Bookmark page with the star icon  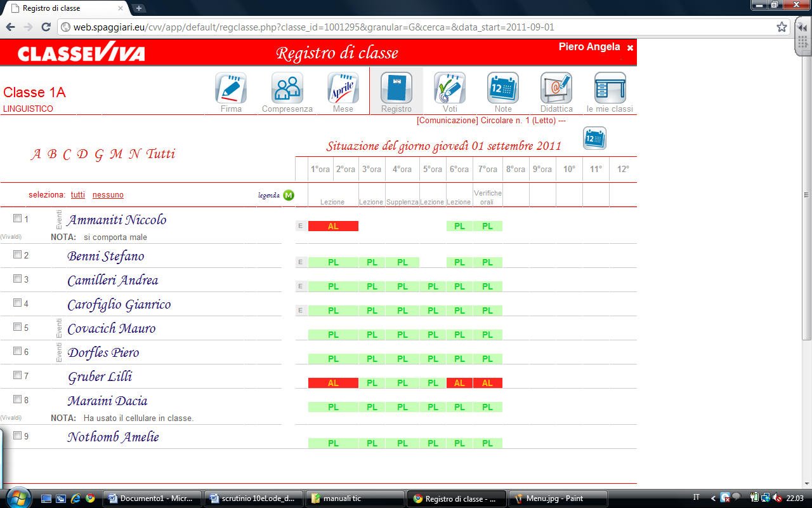point(782,27)
